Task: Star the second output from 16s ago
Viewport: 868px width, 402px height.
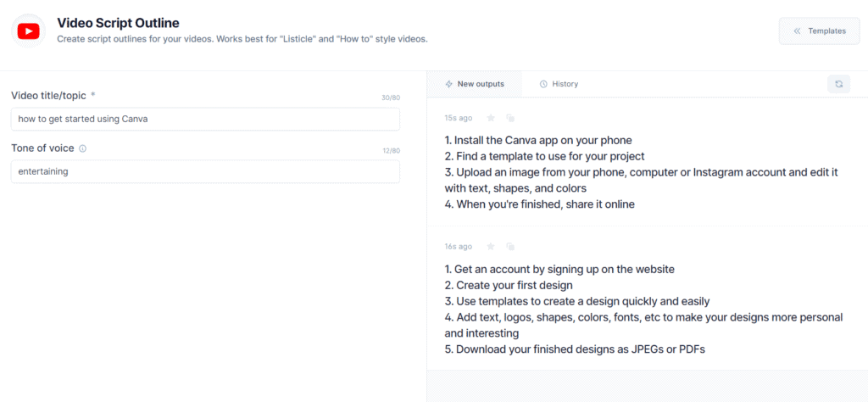Action: tap(491, 247)
